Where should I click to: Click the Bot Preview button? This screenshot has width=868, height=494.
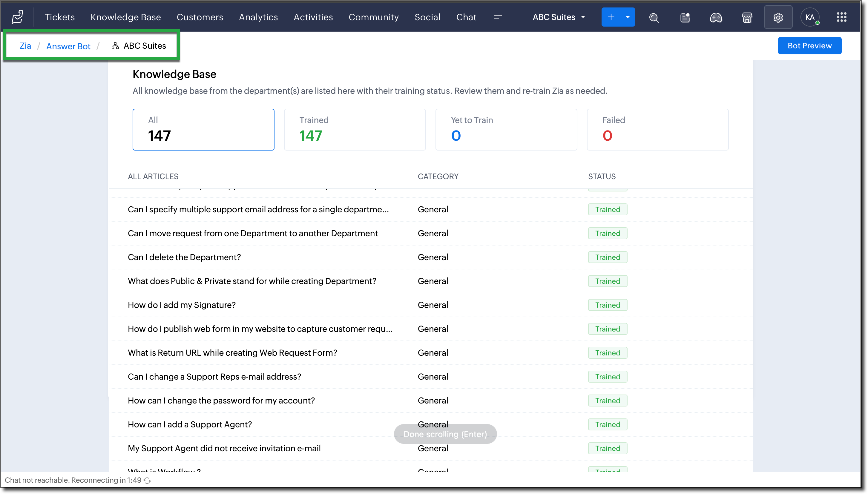point(809,45)
